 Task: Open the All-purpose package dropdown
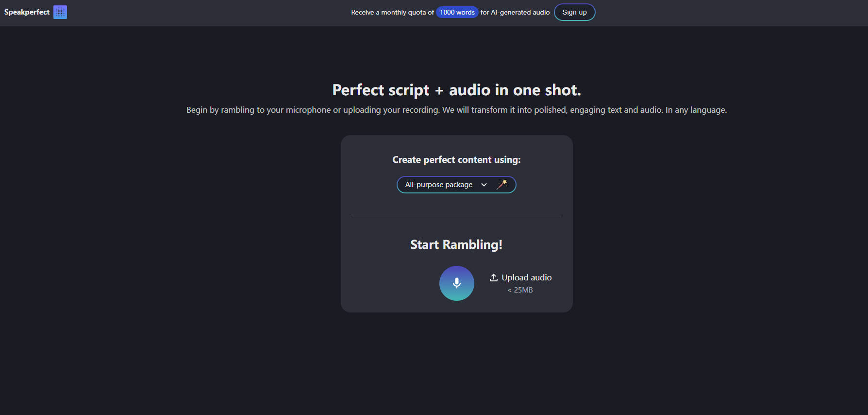(x=439, y=185)
